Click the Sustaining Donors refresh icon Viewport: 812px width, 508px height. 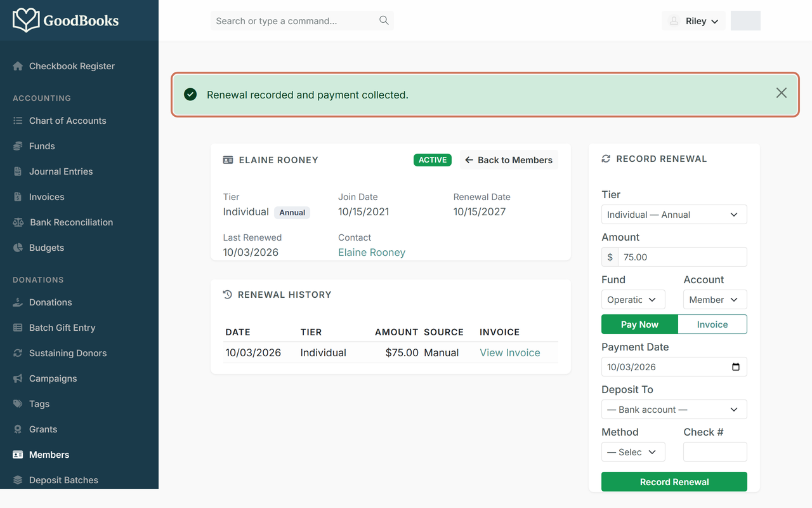tap(18, 353)
